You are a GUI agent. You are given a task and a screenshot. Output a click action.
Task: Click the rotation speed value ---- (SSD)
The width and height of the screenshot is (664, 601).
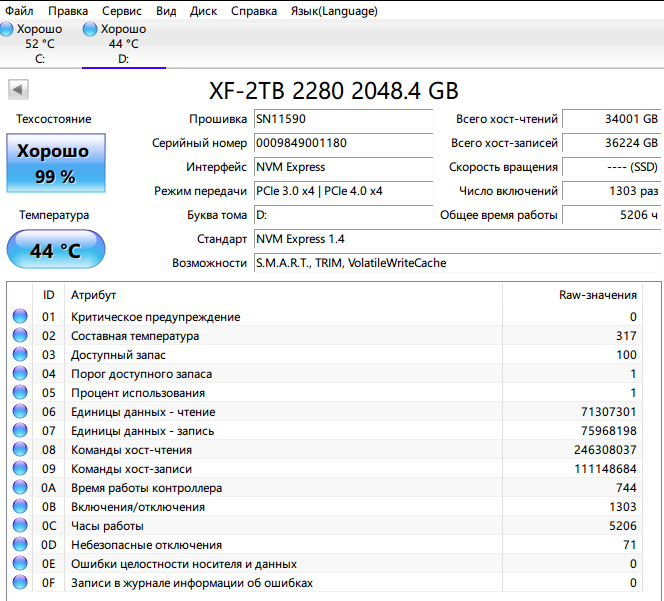tap(611, 167)
